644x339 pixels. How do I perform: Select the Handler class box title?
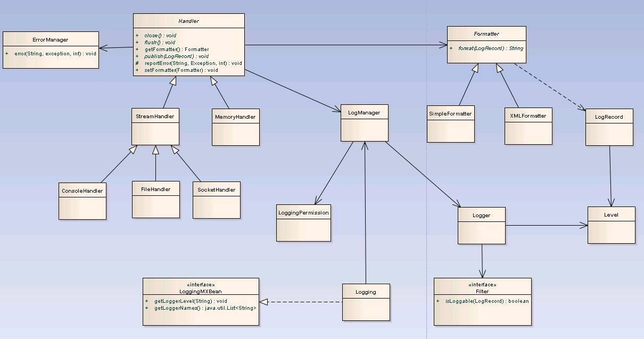click(x=188, y=21)
